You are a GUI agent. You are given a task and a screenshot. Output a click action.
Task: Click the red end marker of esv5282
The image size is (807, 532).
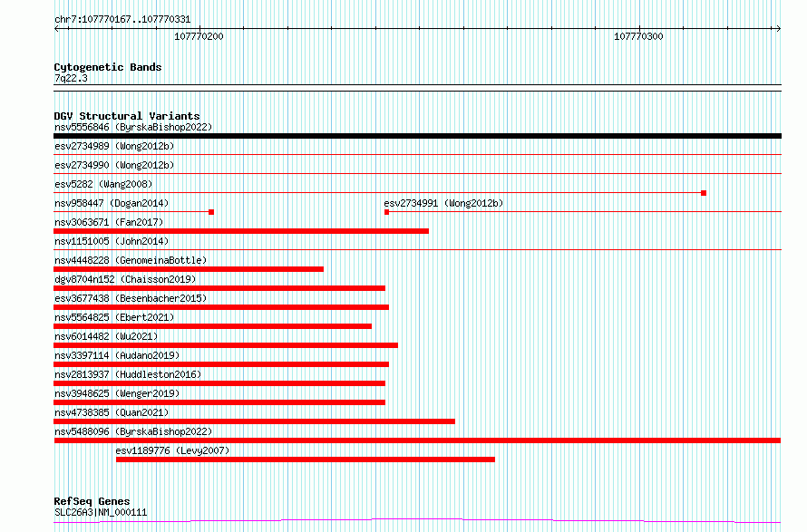(704, 193)
